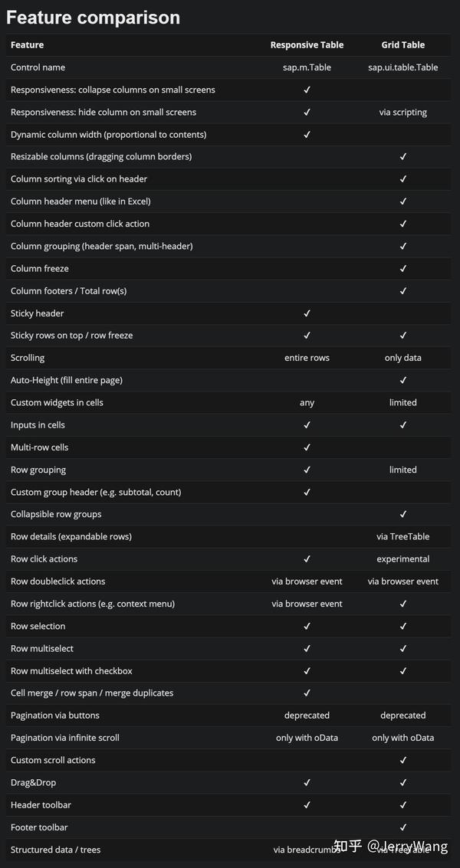The height and width of the screenshot is (868, 460).
Task: Click the Grid Table column header
Action: tap(403, 45)
